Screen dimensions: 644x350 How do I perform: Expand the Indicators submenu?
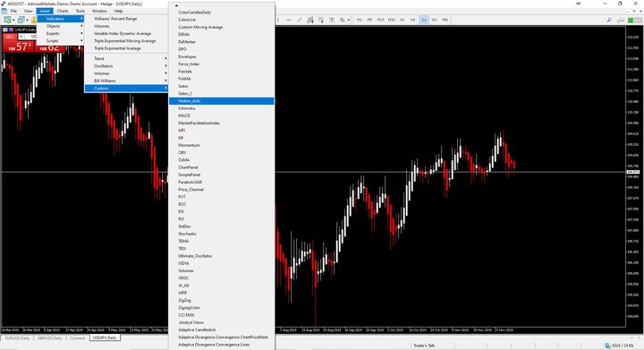point(61,19)
